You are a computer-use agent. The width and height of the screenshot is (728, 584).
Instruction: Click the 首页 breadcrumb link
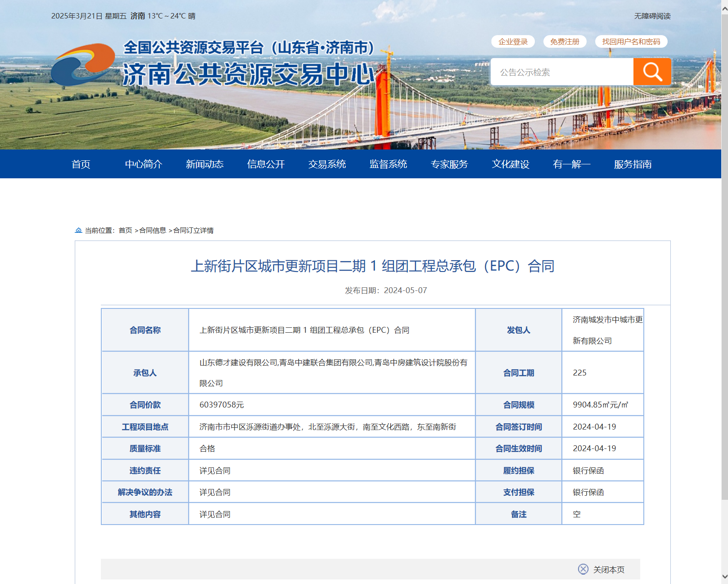(125, 231)
